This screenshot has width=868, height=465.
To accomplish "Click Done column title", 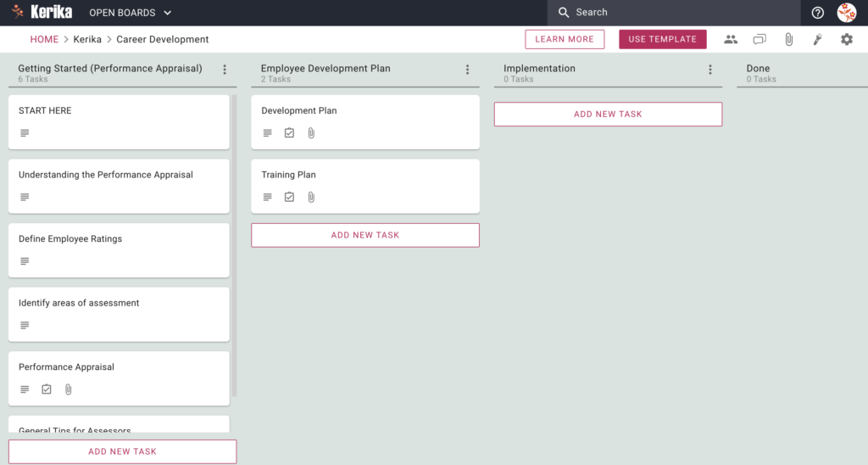I will (758, 68).
